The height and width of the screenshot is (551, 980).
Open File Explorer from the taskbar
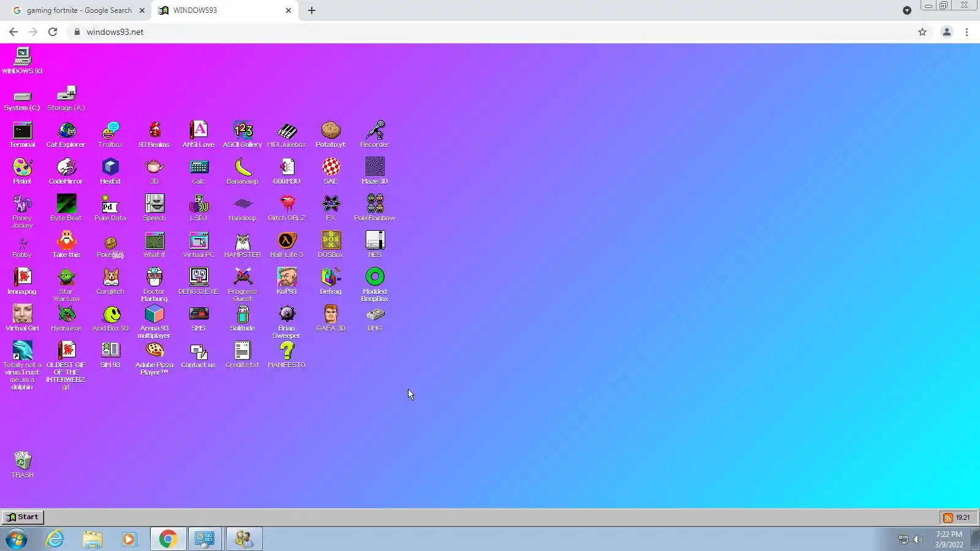pyautogui.click(x=92, y=539)
